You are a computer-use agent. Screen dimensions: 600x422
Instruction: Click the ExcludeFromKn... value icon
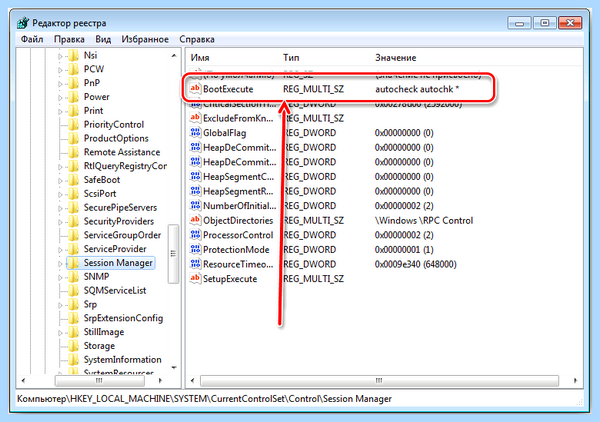(x=195, y=118)
